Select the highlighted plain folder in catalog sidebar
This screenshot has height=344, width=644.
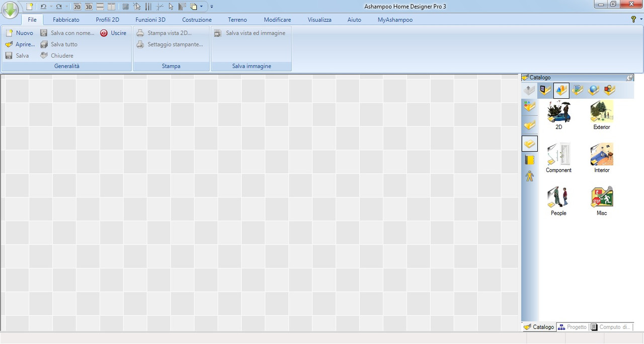pyautogui.click(x=530, y=144)
